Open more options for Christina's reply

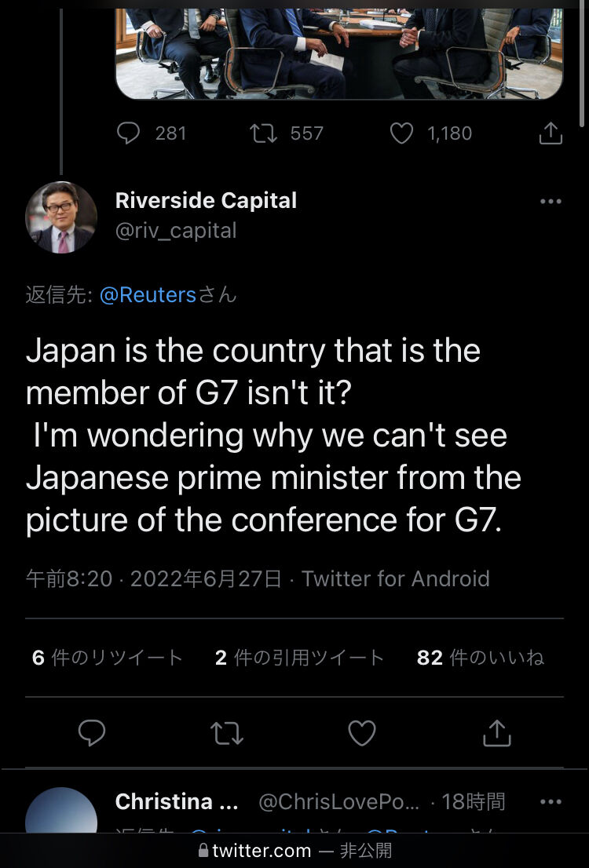click(x=551, y=801)
